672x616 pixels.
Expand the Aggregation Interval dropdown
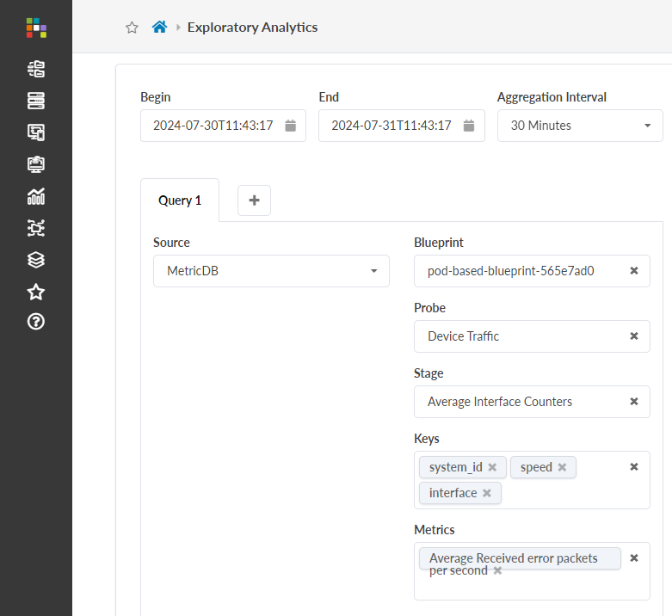[579, 126]
